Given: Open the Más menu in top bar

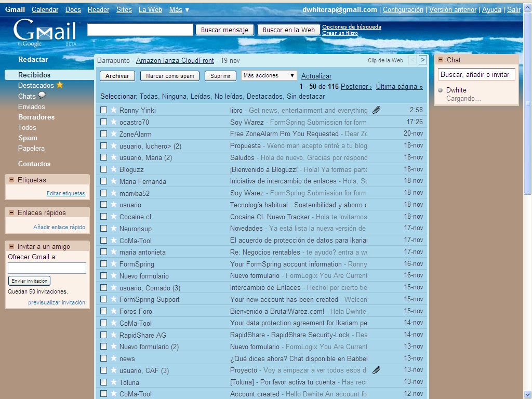Looking at the screenshot, I should (179, 10).
